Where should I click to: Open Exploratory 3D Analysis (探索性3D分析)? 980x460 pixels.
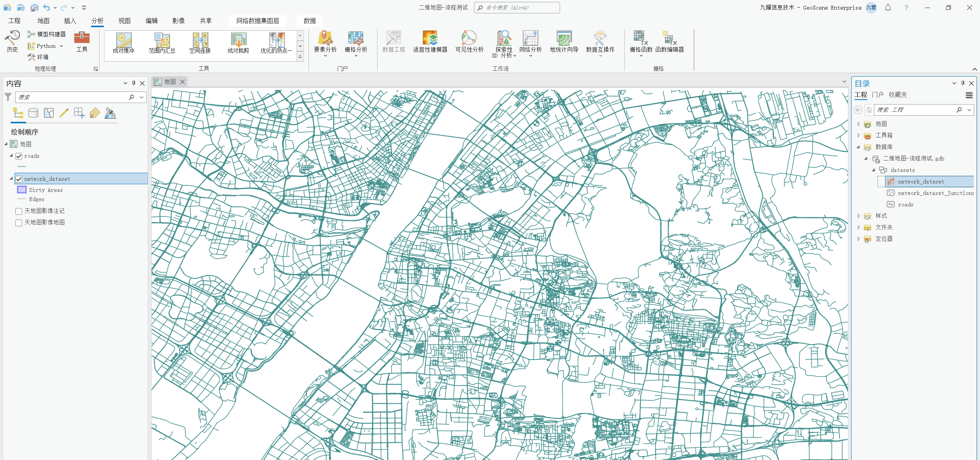click(x=504, y=44)
